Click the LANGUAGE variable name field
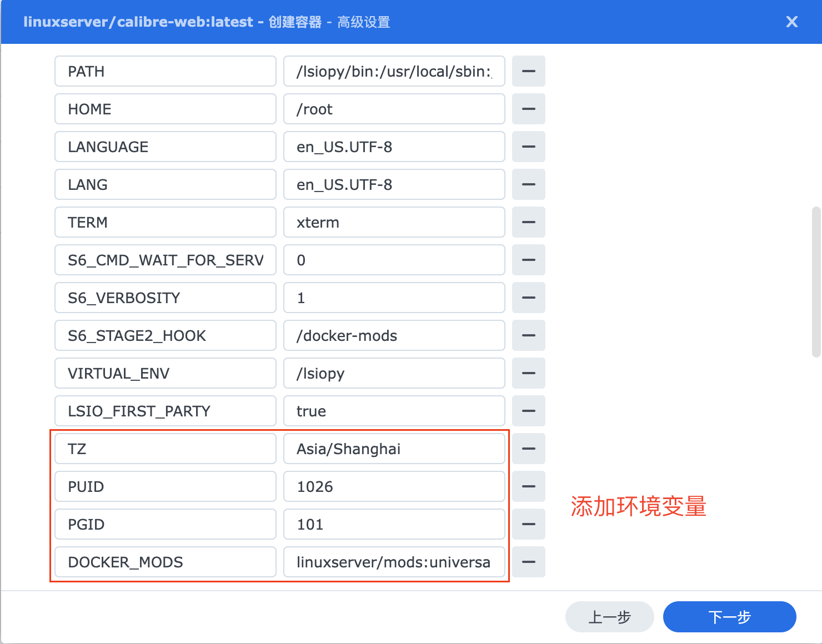 click(x=166, y=147)
